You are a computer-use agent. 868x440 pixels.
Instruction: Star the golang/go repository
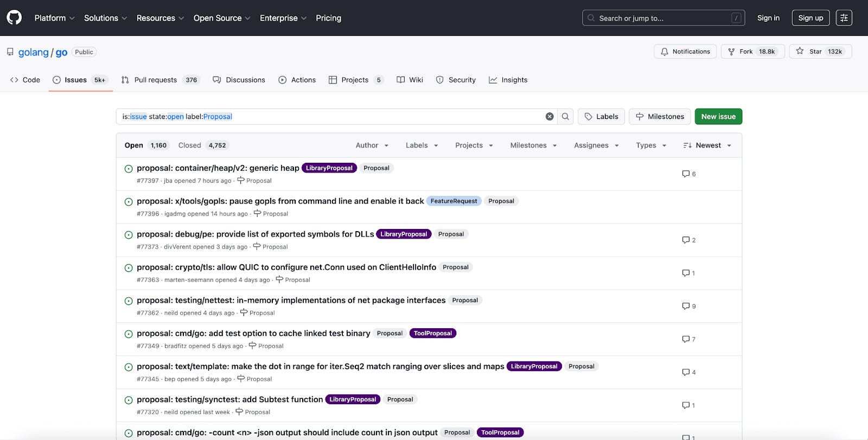[820, 52]
